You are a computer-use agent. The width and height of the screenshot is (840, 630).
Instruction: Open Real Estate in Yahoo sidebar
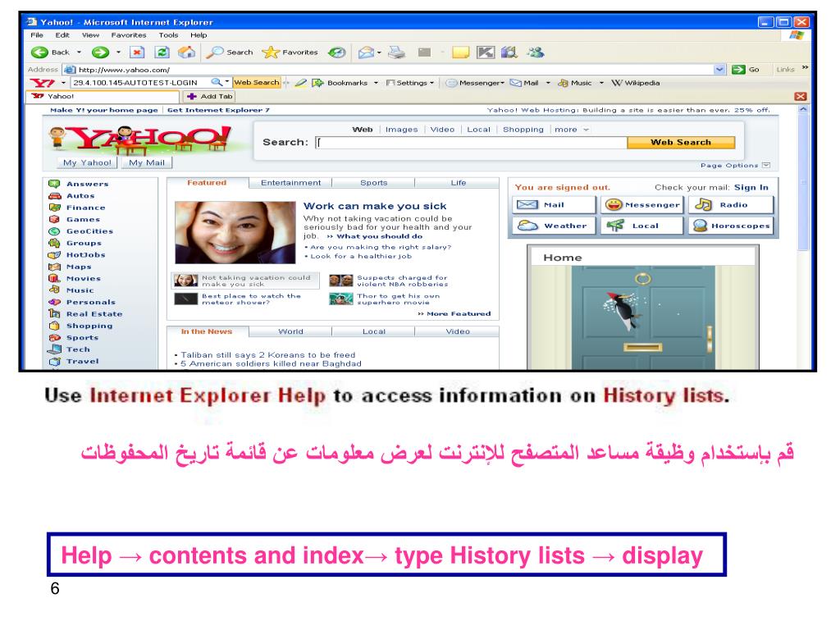[94, 313]
